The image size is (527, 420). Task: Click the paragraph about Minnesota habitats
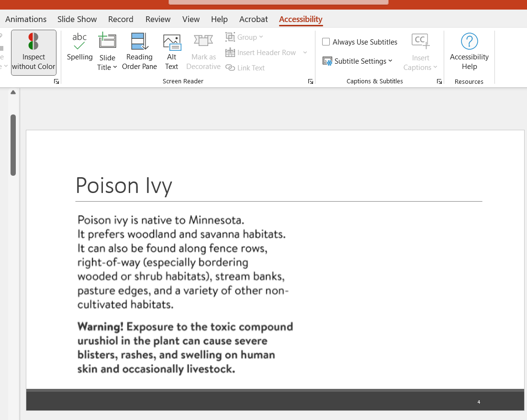coord(183,262)
